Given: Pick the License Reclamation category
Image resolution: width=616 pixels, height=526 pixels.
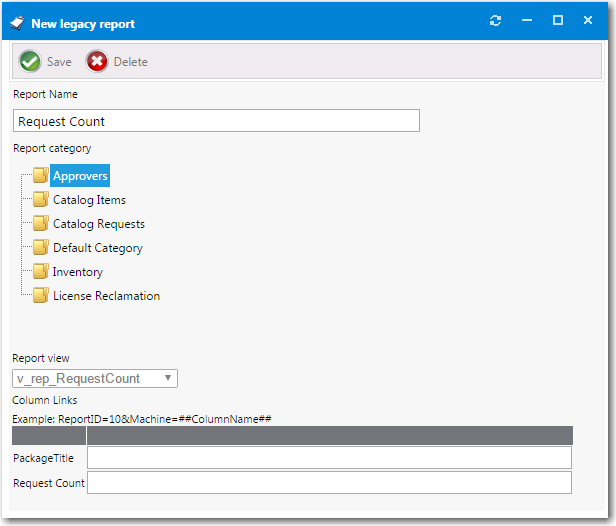Looking at the screenshot, I should (x=106, y=296).
